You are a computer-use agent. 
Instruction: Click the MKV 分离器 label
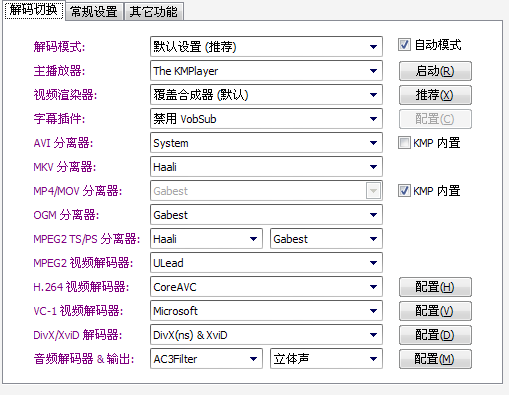(65, 167)
